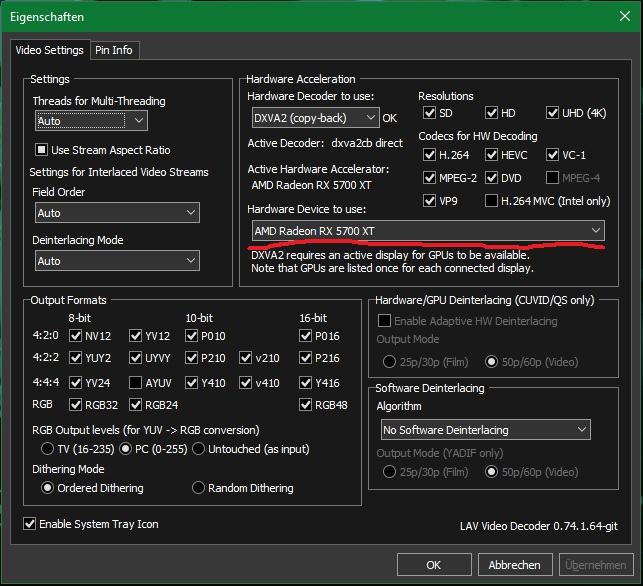The image size is (643, 586).
Task: Uncheck YUY2 output format
Action: point(75,358)
